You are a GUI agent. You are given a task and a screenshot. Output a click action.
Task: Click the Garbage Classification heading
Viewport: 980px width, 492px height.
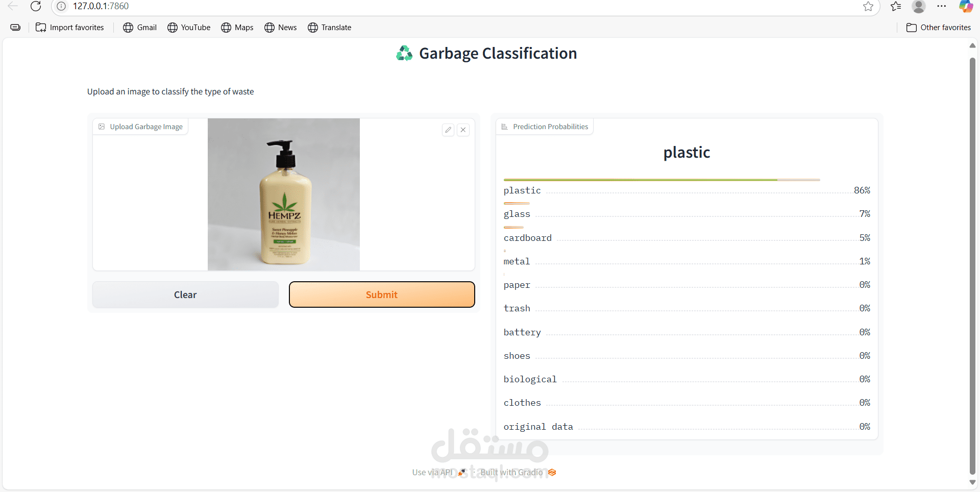click(498, 53)
